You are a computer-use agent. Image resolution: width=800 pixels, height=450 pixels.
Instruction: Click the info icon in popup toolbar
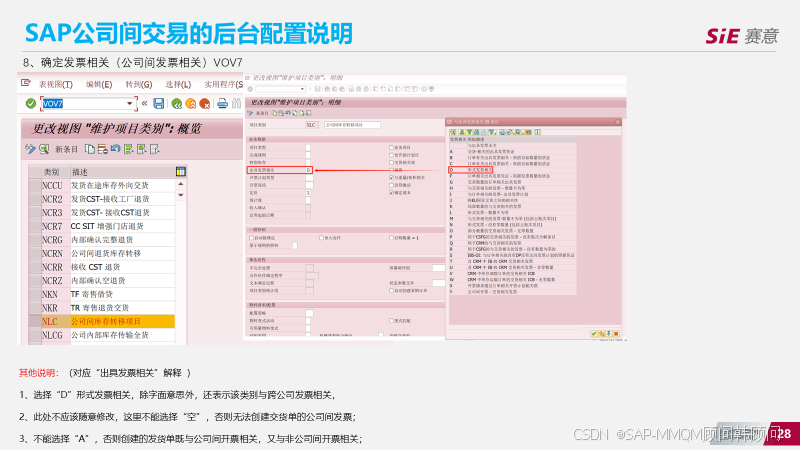tap(538, 132)
